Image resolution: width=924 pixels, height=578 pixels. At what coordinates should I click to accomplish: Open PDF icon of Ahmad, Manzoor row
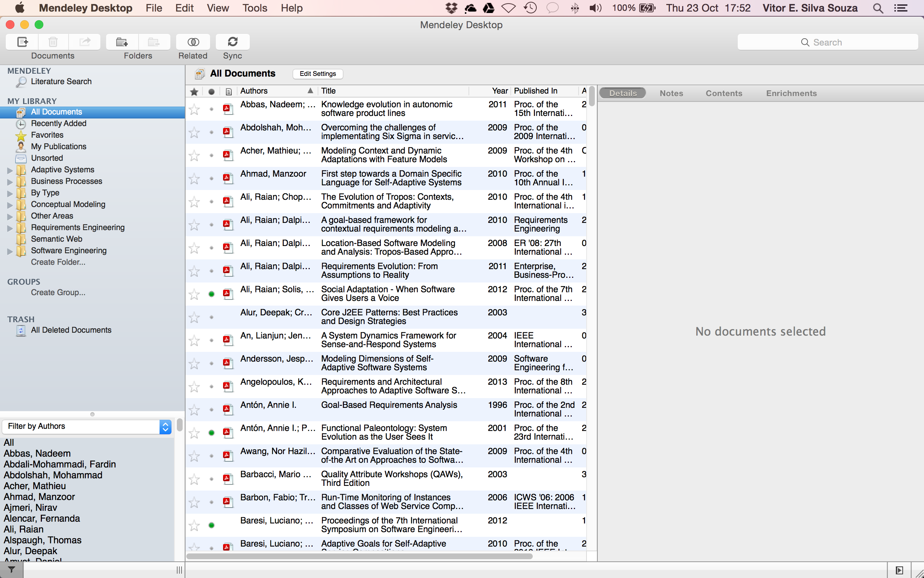point(228,178)
